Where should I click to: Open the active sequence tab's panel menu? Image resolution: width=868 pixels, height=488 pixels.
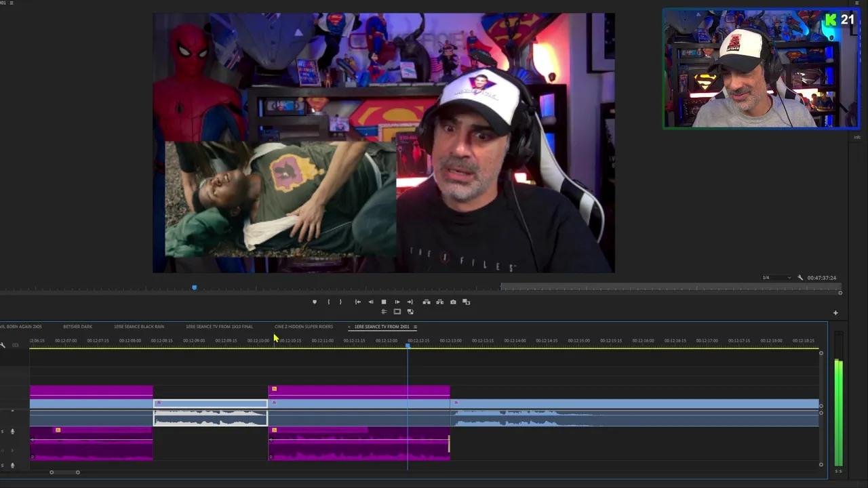[415, 327]
